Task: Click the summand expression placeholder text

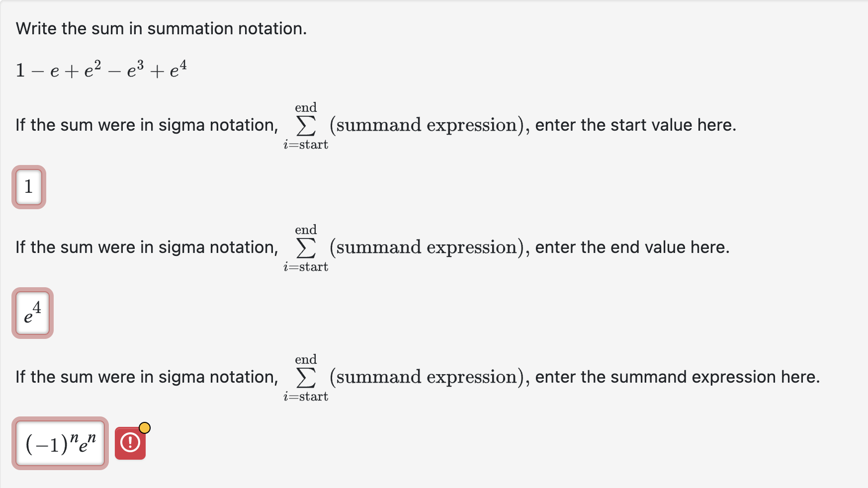Action: click(425, 125)
